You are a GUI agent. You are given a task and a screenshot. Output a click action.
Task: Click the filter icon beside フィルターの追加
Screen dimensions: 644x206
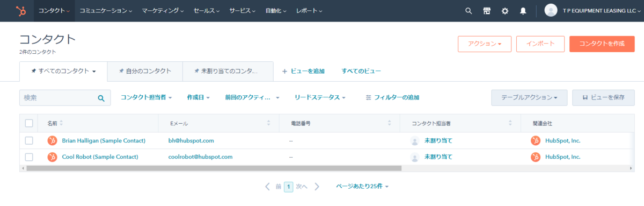coord(368,98)
